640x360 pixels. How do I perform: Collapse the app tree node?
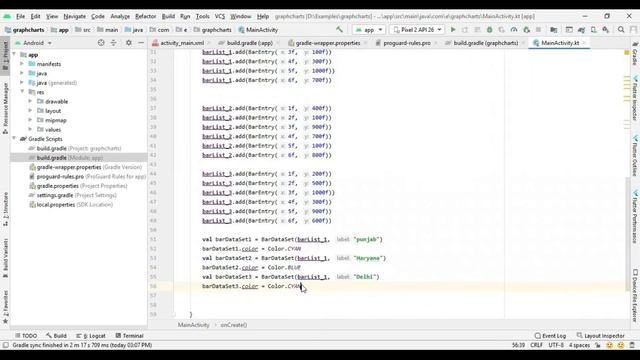click(x=14, y=55)
